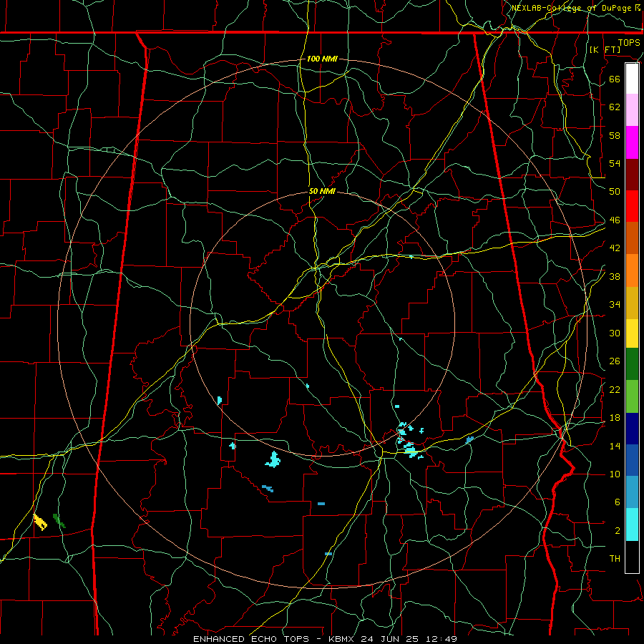This screenshot has height=644, width=644.
Task: Click the yellow radar echo on the map
Action: [40, 522]
